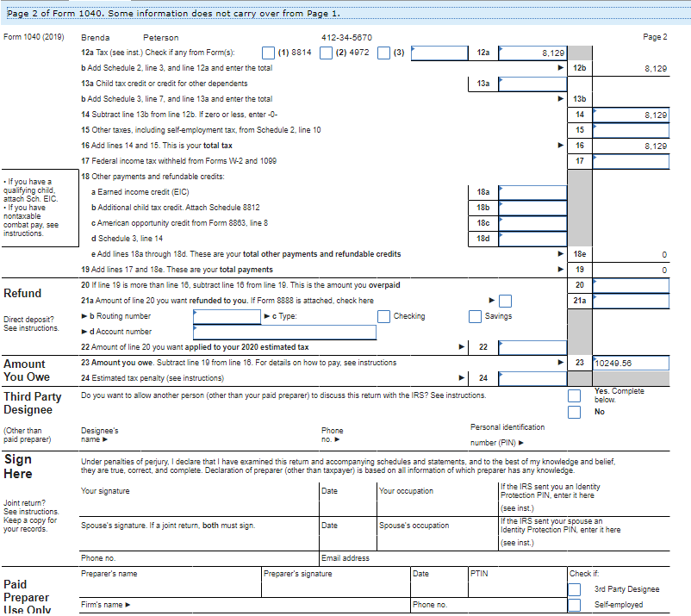The image size is (691, 616).
Task: Click the line 17 federal tax withheld field
Action: 631,161
